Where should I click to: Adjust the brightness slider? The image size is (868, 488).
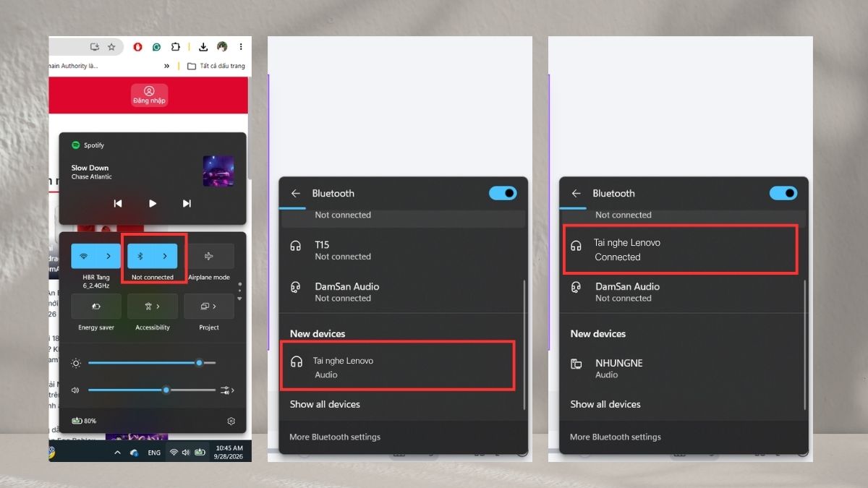click(152, 363)
